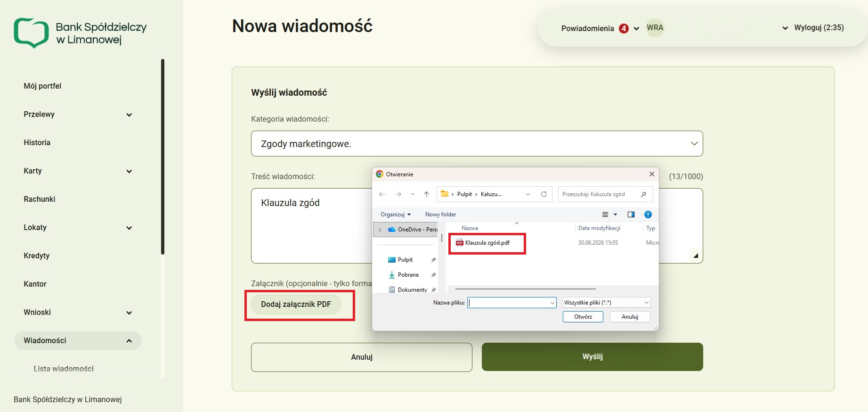Click the Nazwa pliku input field

(x=512, y=303)
